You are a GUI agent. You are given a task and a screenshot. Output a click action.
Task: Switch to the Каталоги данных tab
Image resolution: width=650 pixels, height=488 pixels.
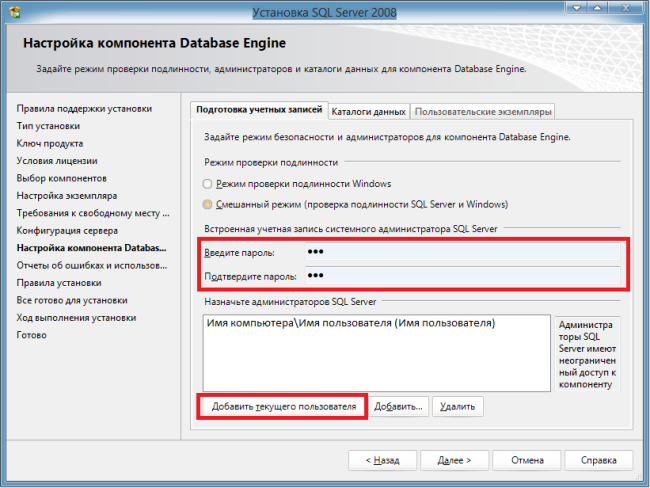pos(369,112)
